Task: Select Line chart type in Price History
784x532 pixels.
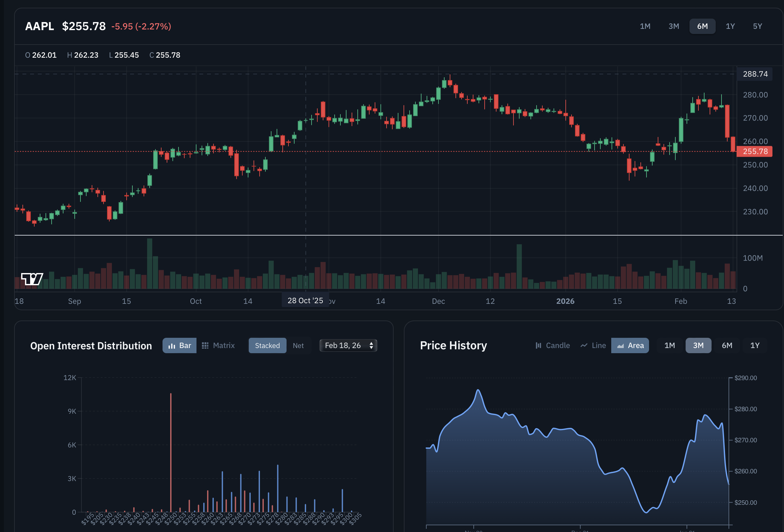Action: pyautogui.click(x=593, y=345)
